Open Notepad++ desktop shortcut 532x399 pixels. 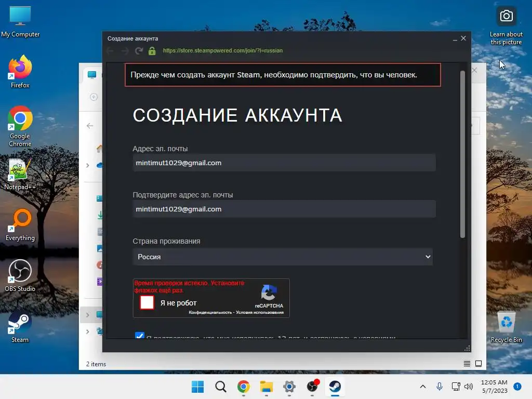tap(20, 174)
